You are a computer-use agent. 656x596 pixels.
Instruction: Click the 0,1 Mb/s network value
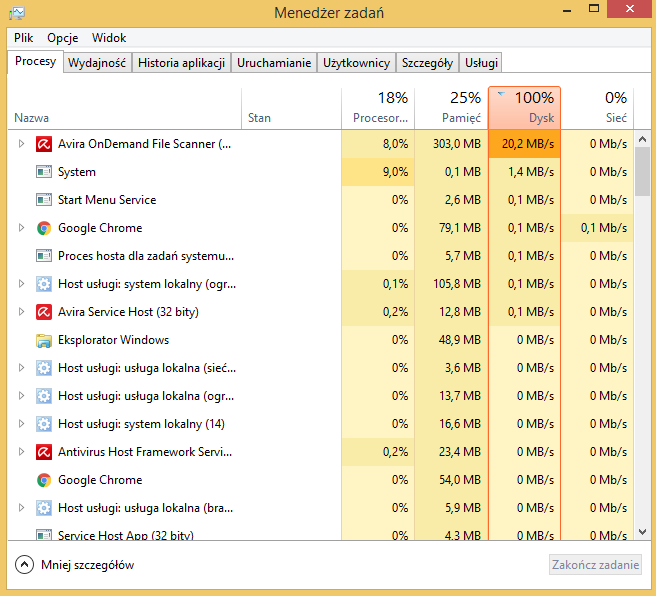(x=604, y=228)
